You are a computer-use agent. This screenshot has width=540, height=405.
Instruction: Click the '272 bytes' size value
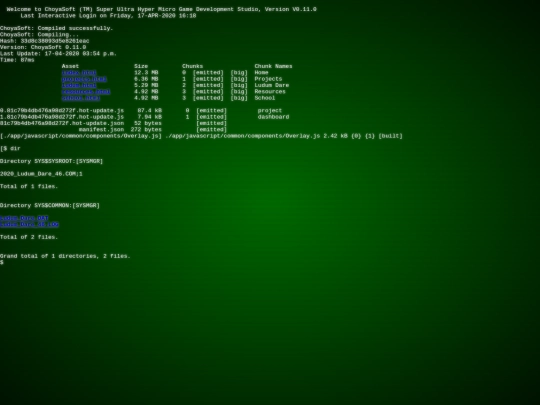146,129
